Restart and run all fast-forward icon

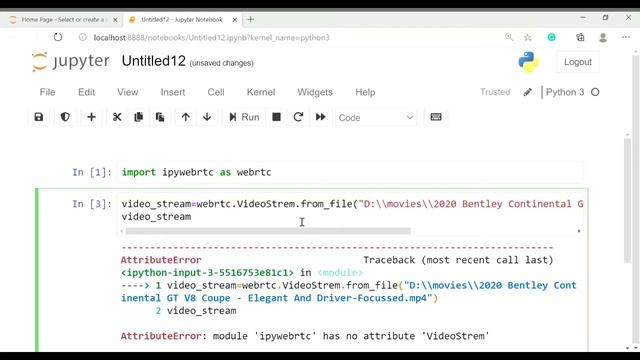(x=320, y=117)
